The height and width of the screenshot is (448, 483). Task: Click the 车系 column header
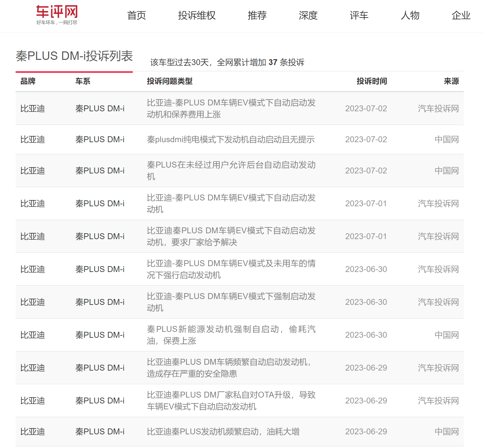point(83,81)
